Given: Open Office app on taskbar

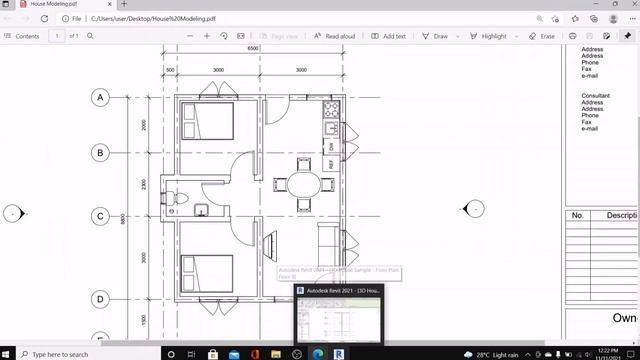Looking at the screenshot, I should [255, 354].
